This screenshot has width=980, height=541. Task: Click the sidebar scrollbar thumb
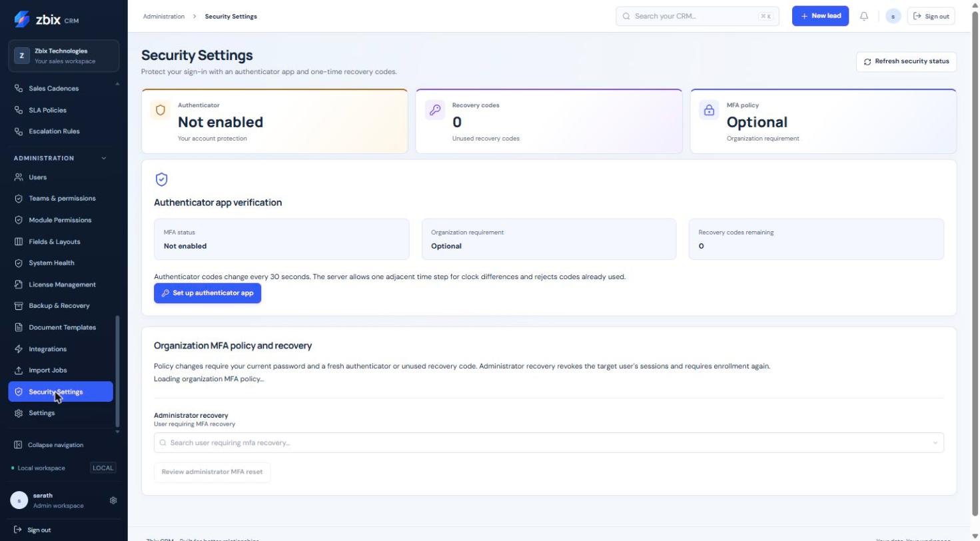tap(118, 372)
